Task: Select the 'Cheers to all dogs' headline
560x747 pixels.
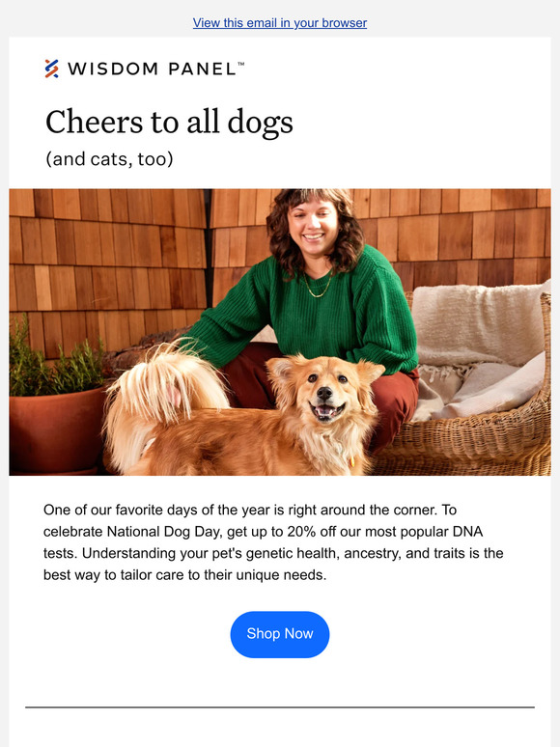Action: [x=169, y=122]
